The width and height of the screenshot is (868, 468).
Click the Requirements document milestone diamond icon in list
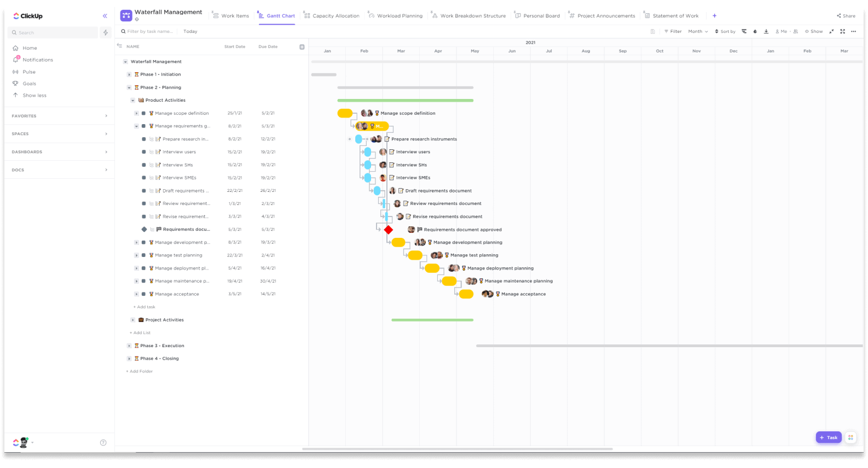click(144, 230)
